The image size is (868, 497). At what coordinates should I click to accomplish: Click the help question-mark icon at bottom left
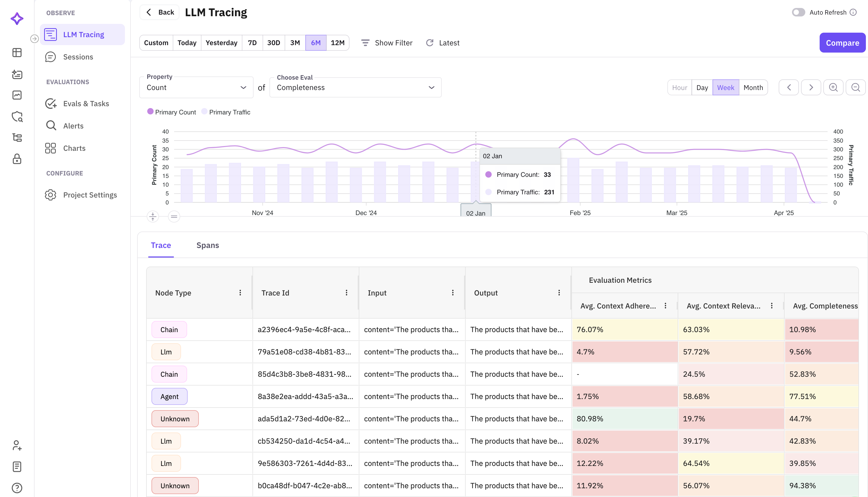tap(17, 487)
